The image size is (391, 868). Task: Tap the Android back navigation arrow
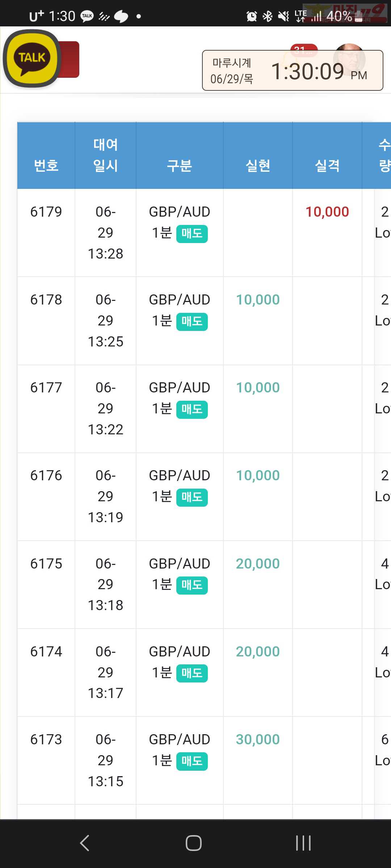(85, 843)
